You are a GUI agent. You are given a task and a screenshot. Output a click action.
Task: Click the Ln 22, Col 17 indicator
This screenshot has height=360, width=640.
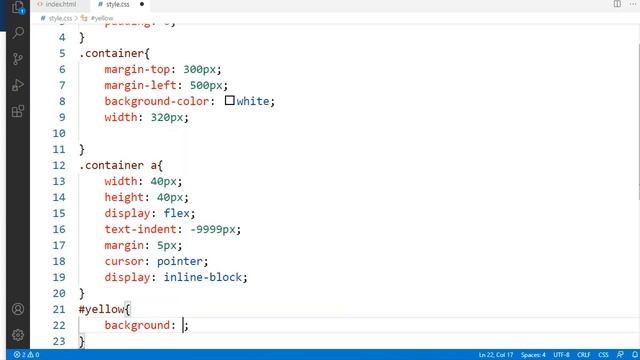(x=496, y=354)
